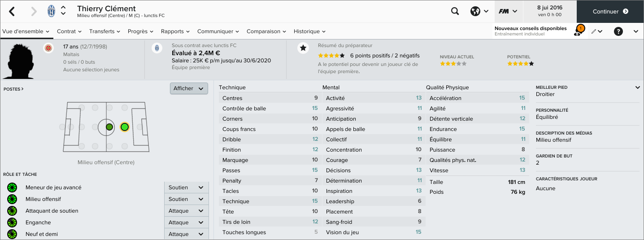644x240 pixels.
Task: Expand the Meilleur pied panel chevron
Action: click(637, 87)
